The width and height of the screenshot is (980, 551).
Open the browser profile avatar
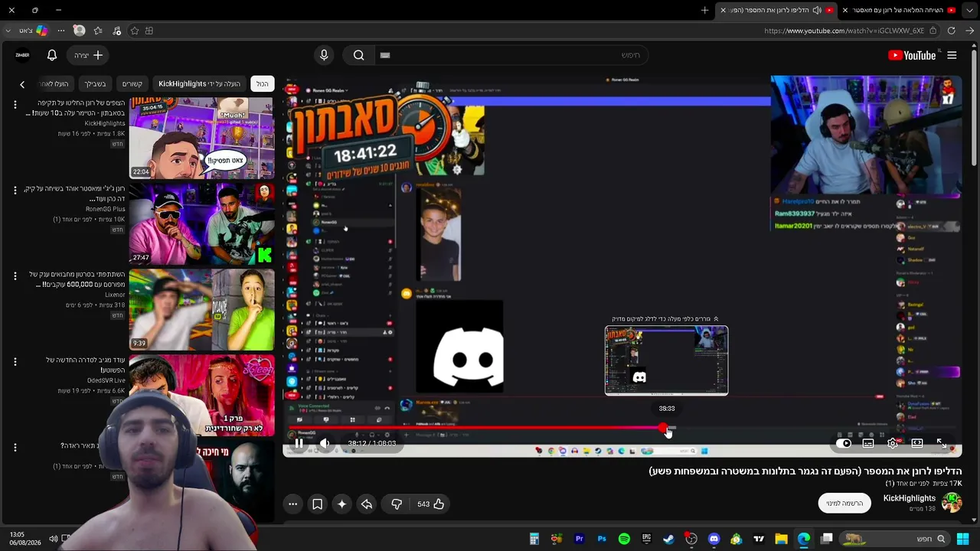pyautogui.click(x=79, y=31)
